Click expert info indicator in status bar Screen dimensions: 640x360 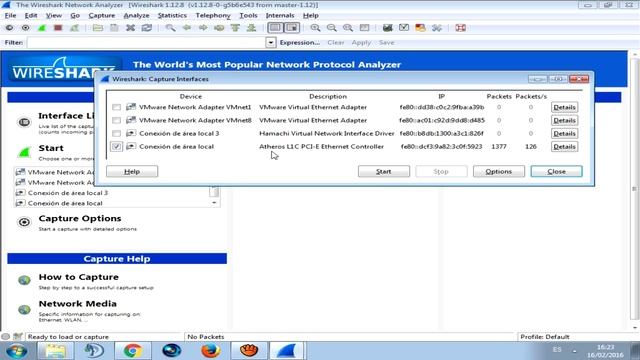pyautogui.click(x=5, y=337)
